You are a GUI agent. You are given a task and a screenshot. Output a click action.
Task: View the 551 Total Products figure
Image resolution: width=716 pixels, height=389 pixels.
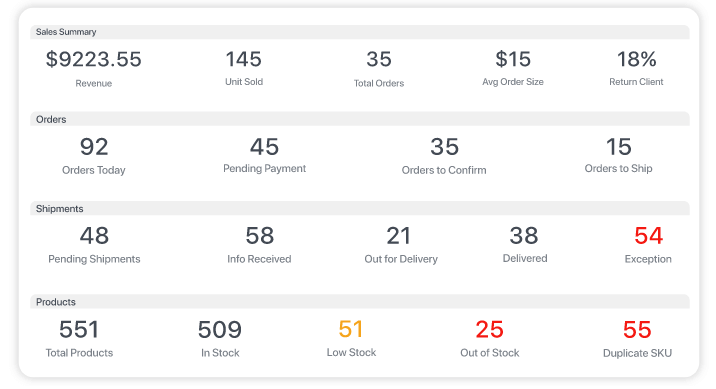[x=79, y=339]
